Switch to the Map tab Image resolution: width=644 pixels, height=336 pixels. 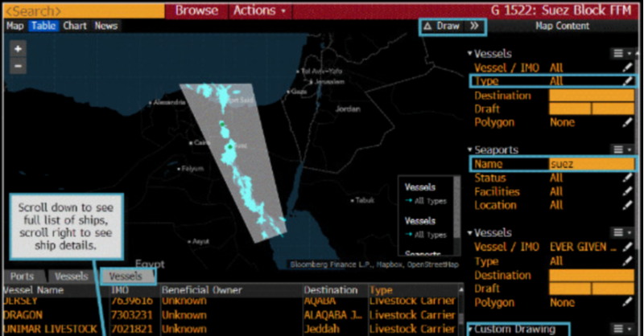coord(15,26)
